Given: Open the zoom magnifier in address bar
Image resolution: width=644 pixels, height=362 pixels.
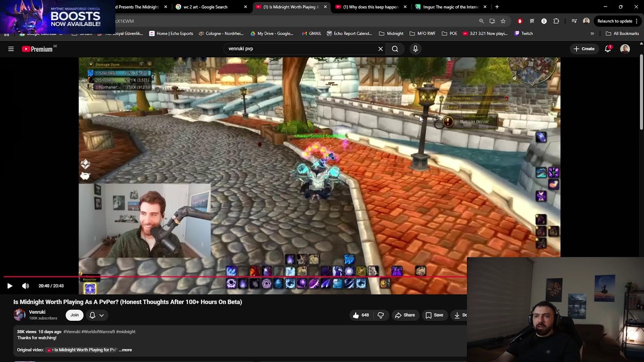Looking at the screenshot, I should pyautogui.click(x=481, y=21).
